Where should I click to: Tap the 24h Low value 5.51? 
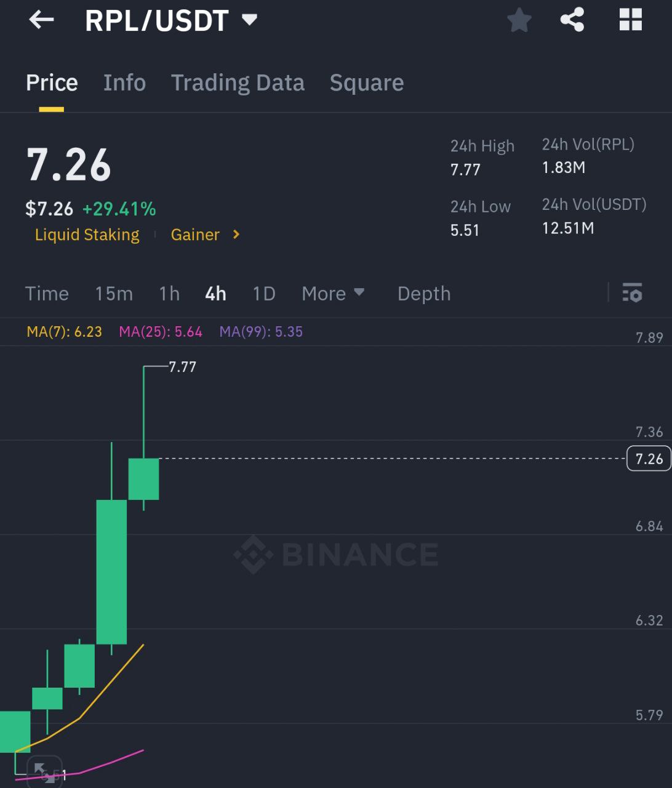pos(465,230)
